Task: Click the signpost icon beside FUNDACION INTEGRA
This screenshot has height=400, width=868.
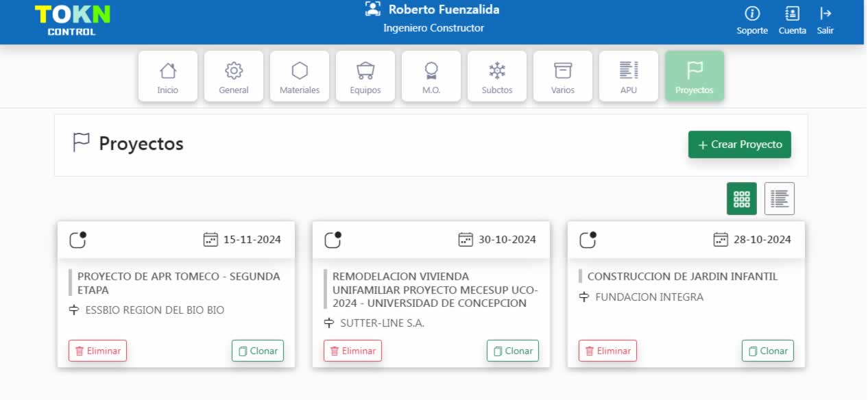Action: pyautogui.click(x=584, y=297)
